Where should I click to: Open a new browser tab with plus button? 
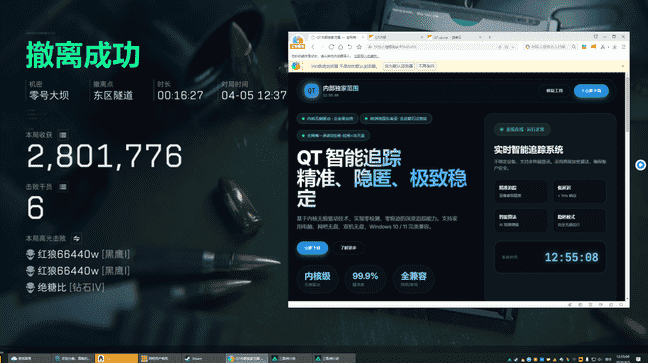pyautogui.click(x=490, y=37)
